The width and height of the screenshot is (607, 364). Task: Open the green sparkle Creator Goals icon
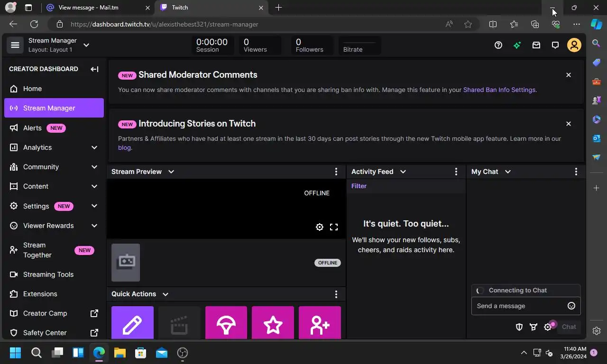pyautogui.click(x=517, y=45)
